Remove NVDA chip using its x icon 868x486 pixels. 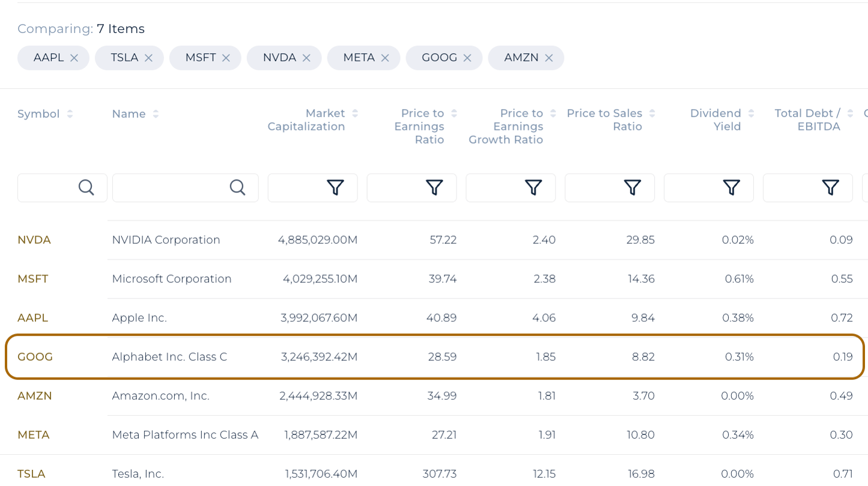tap(306, 58)
